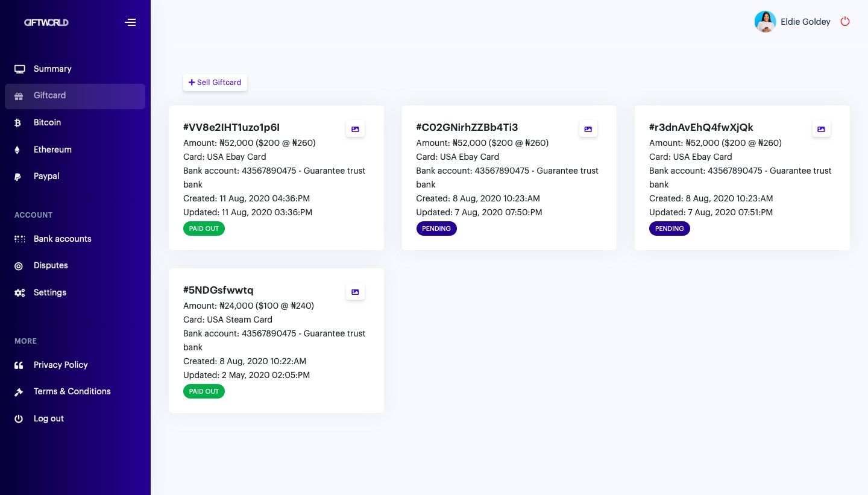Open image icon on #5NDGsfwwtq card
Image resolution: width=868 pixels, height=495 pixels.
pyautogui.click(x=355, y=292)
